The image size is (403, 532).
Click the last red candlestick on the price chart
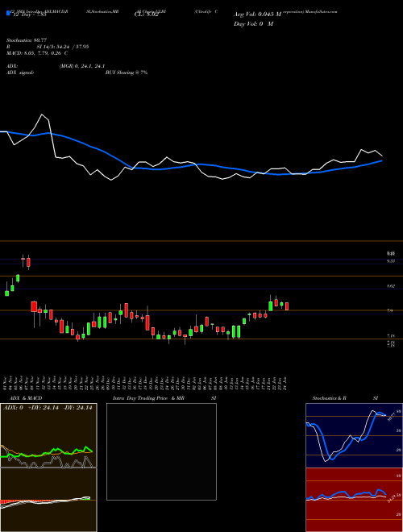pyautogui.click(x=287, y=306)
